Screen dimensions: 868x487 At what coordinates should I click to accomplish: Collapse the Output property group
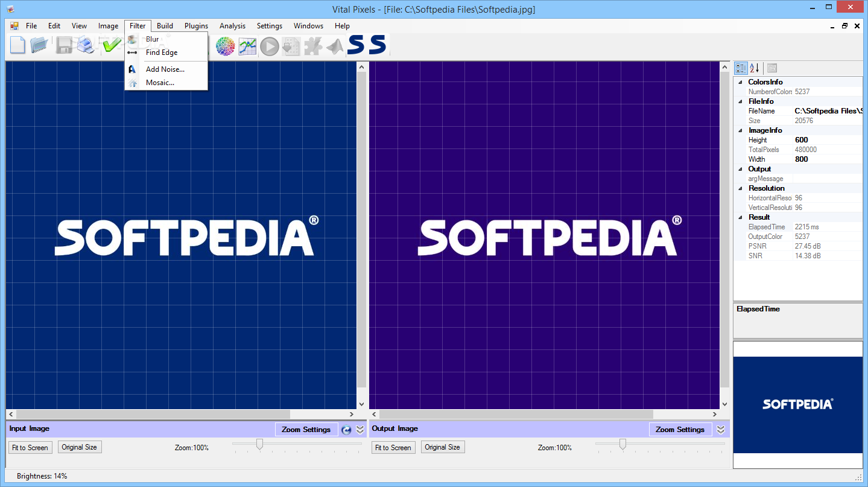pyautogui.click(x=741, y=169)
